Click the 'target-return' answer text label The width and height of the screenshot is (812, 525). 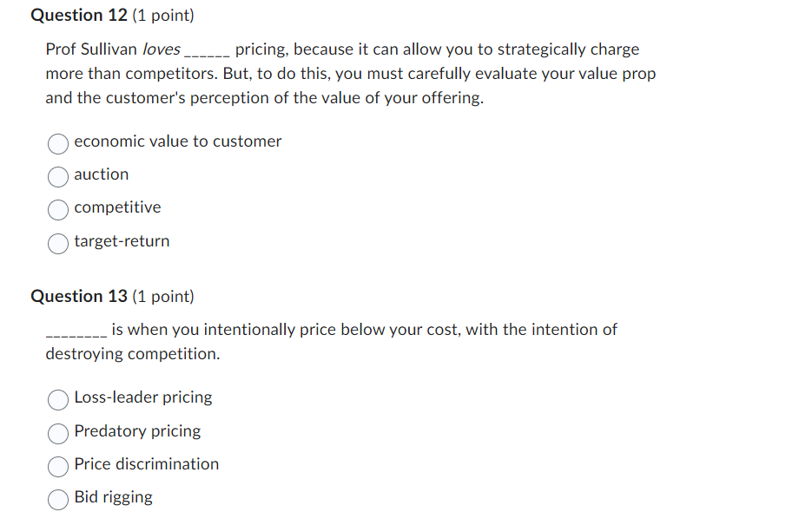[x=122, y=241]
